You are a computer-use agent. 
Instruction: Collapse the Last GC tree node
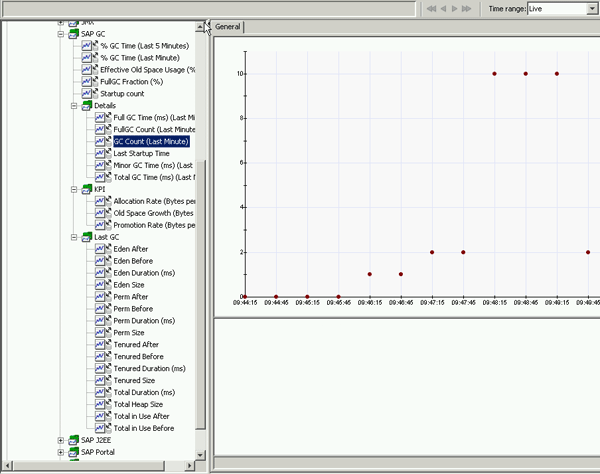(x=74, y=237)
